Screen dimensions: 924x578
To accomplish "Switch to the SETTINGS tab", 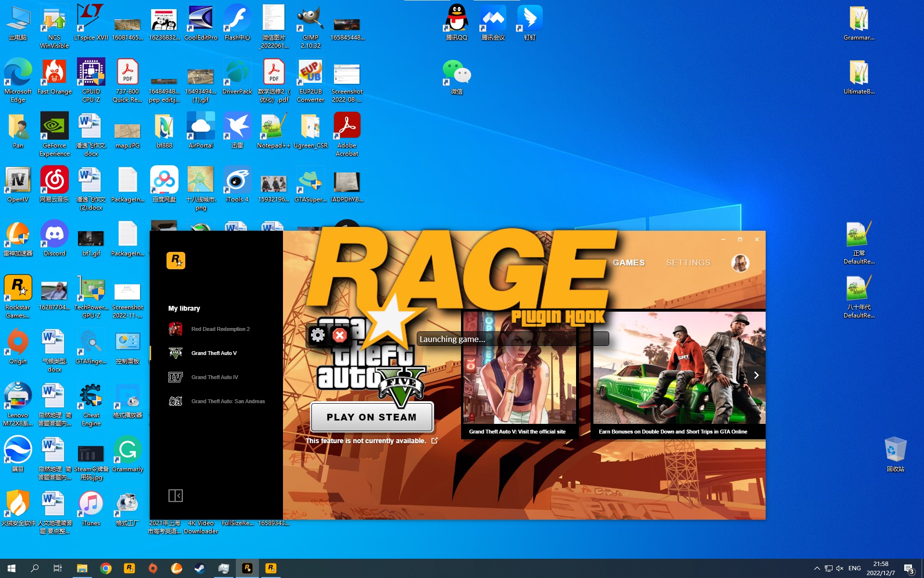I will tap(688, 263).
